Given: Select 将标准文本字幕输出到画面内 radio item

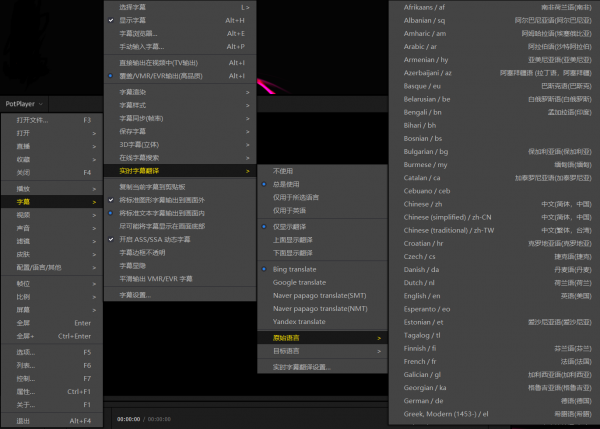Looking at the screenshot, I should click(x=180, y=213).
